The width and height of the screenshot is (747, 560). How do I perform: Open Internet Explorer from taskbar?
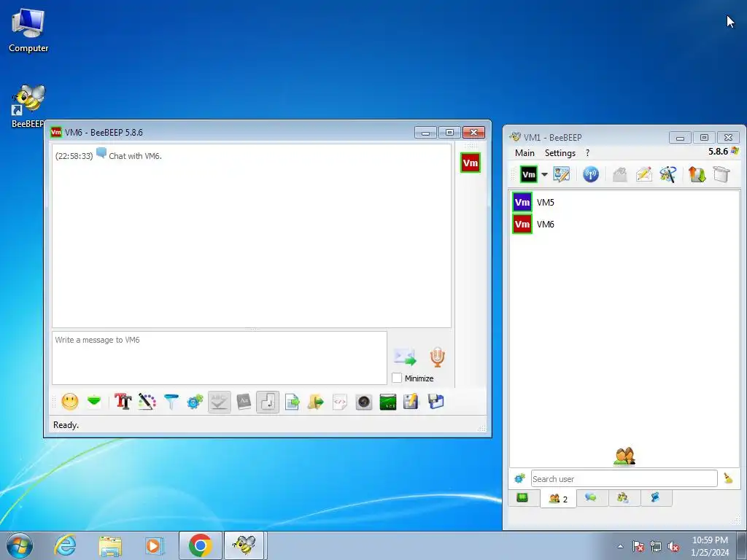click(65, 545)
